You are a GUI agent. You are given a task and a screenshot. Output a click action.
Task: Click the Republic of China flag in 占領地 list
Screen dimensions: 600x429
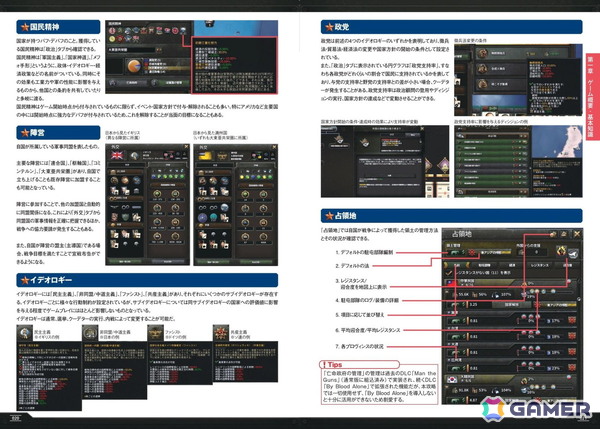pyautogui.click(x=452, y=282)
